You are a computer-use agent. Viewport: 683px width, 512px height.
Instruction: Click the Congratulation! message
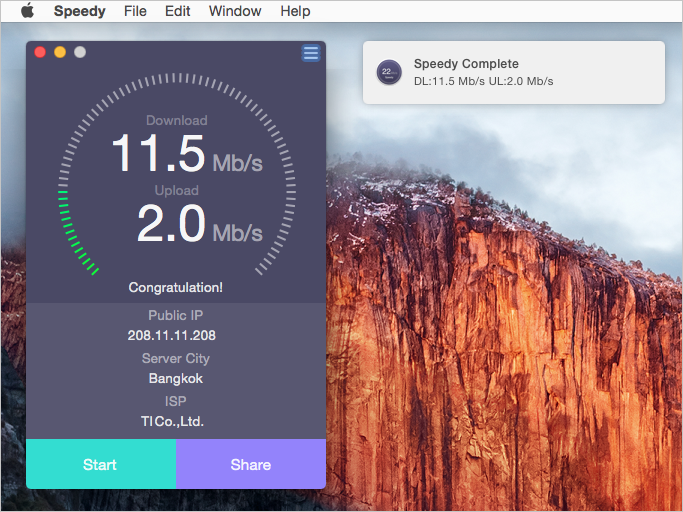pyautogui.click(x=176, y=288)
